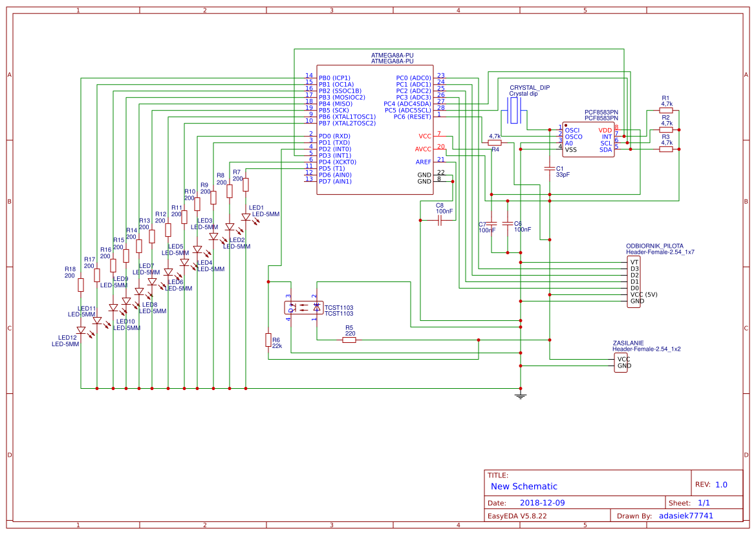
Task: Select the C8 100nF capacitor symbol
Action: click(x=440, y=221)
